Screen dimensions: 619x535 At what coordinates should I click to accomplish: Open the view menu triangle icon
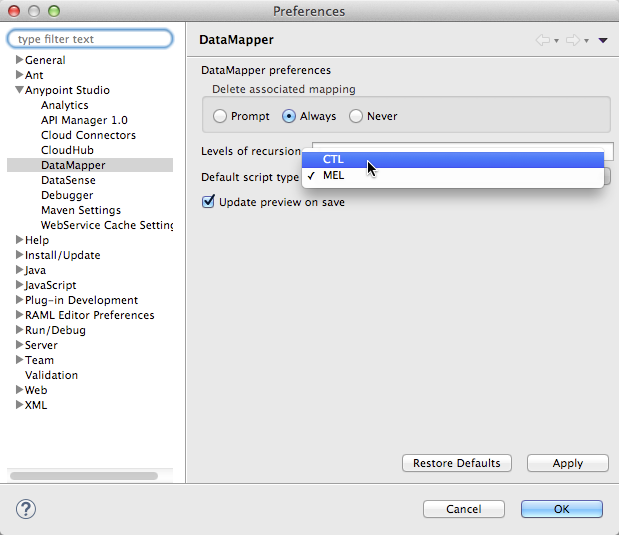pos(603,40)
